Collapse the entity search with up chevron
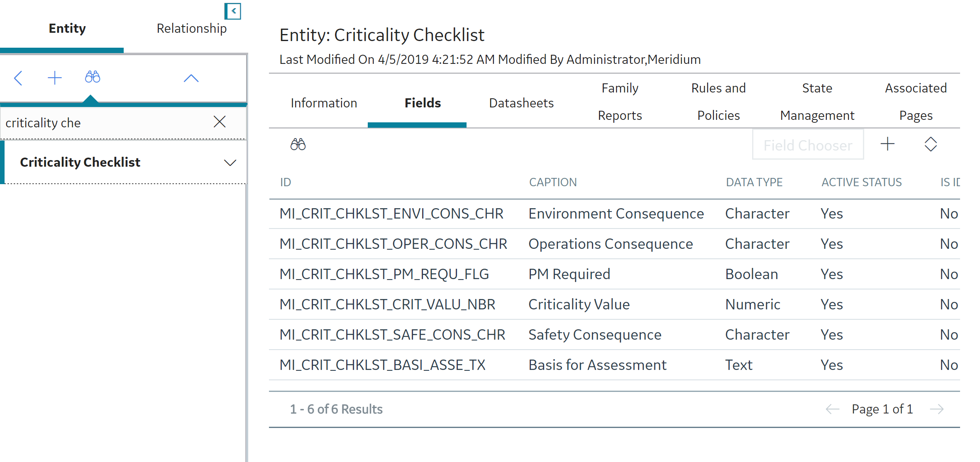The width and height of the screenshot is (980, 462). (191, 78)
